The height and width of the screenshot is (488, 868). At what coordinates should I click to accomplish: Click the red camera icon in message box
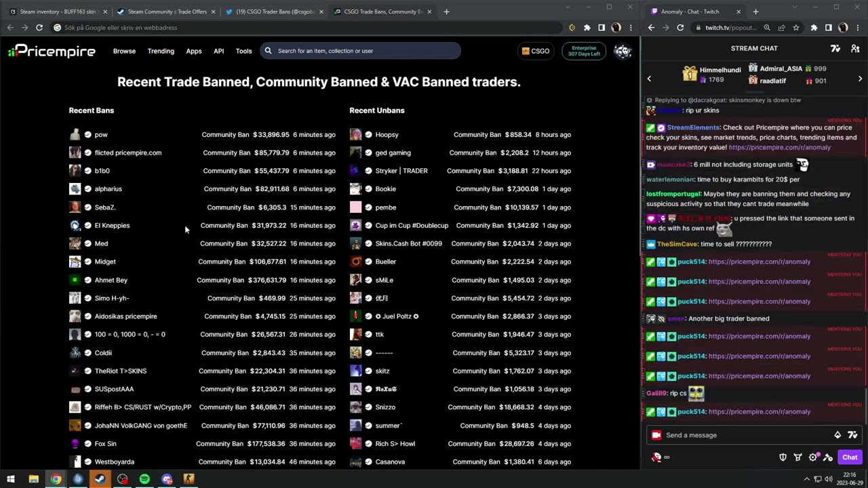(656, 435)
